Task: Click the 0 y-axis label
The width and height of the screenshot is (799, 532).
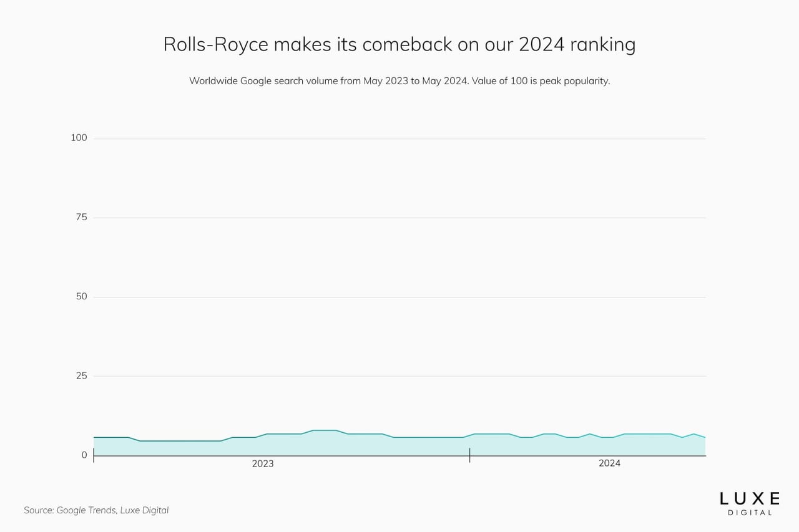Action: tap(84, 455)
